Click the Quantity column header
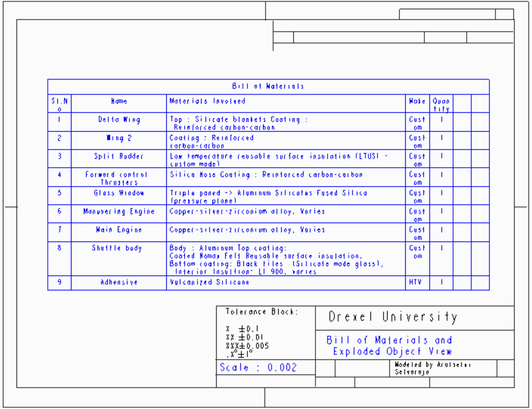The height and width of the screenshot is (409, 532). [x=441, y=105]
